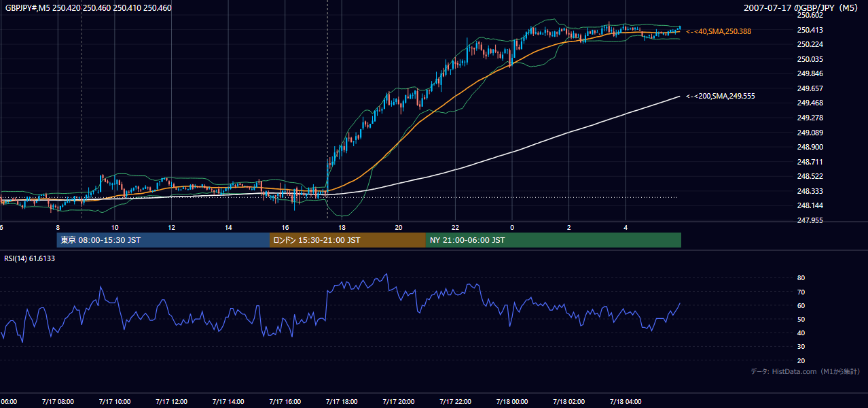Click the 7/17 14:00 time axis label
Screen dimensions: 868x408
(x=228, y=401)
